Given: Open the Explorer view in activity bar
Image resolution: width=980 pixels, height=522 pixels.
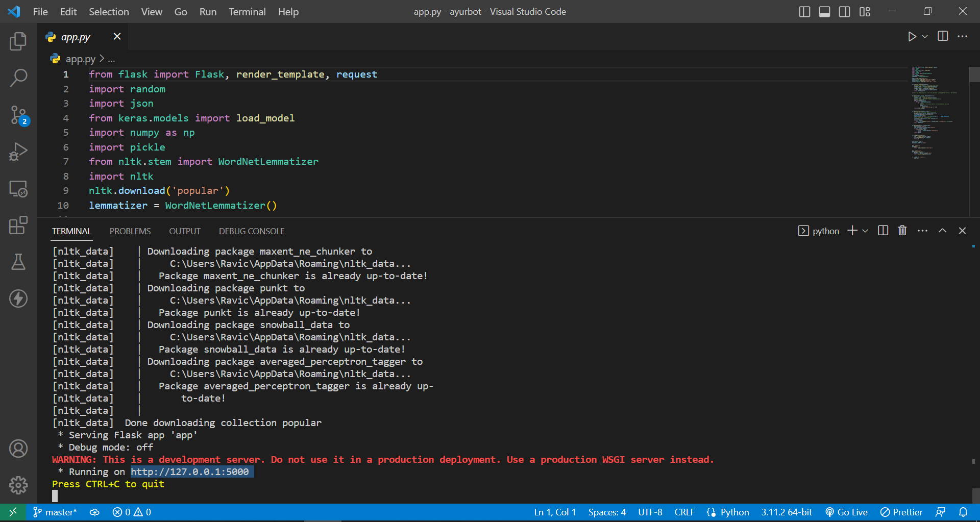Looking at the screenshot, I should [x=18, y=41].
